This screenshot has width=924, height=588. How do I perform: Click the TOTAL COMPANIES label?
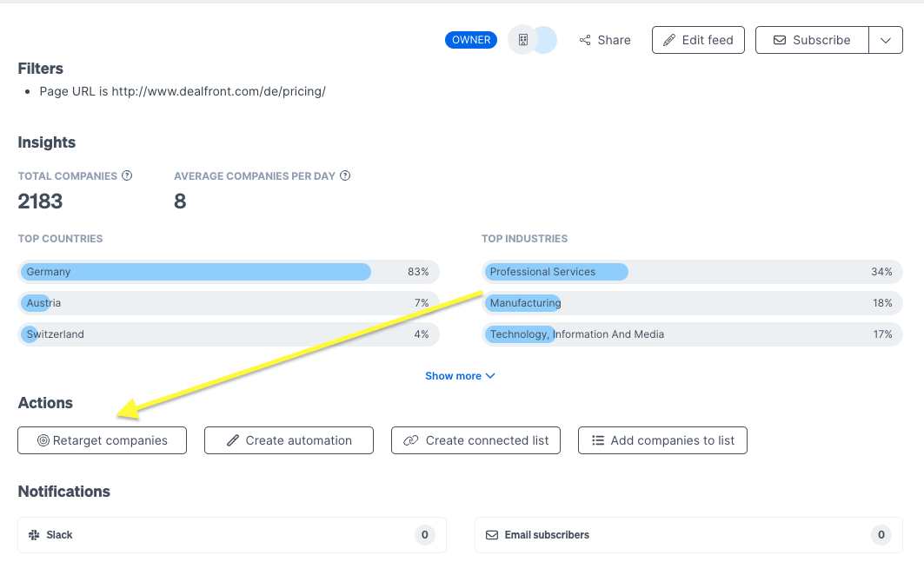(67, 176)
